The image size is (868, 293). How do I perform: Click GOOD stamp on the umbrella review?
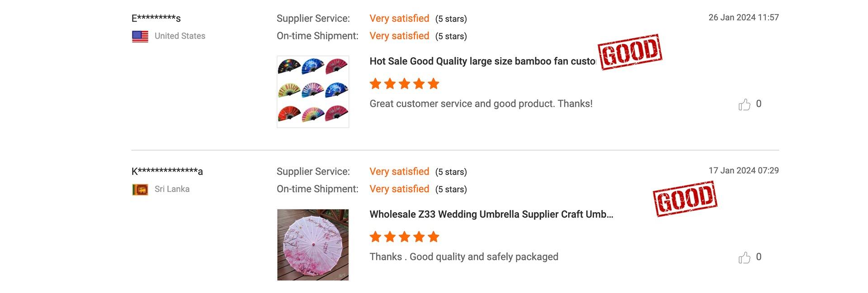pyautogui.click(x=685, y=199)
